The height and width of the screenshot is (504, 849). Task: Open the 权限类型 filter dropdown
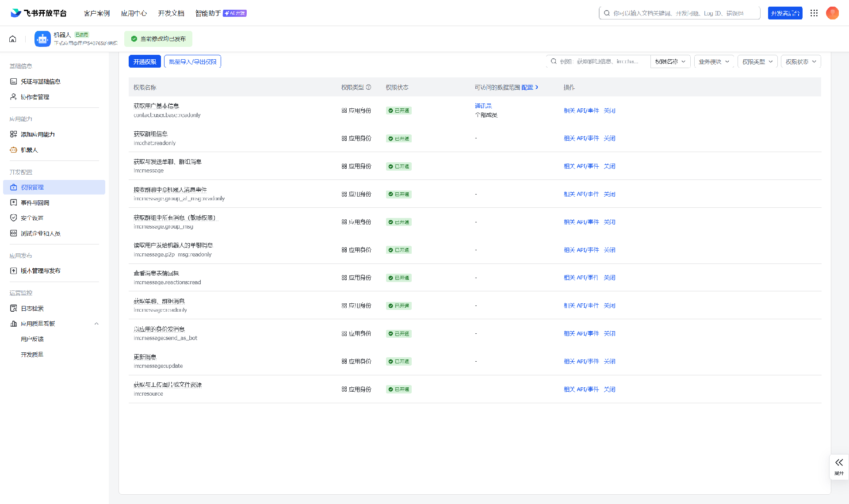[757, 61]
